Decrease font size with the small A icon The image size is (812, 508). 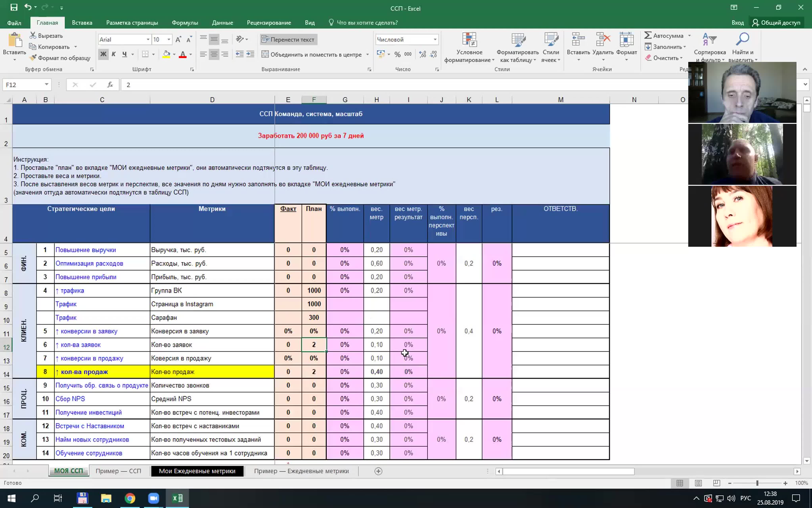189,39
